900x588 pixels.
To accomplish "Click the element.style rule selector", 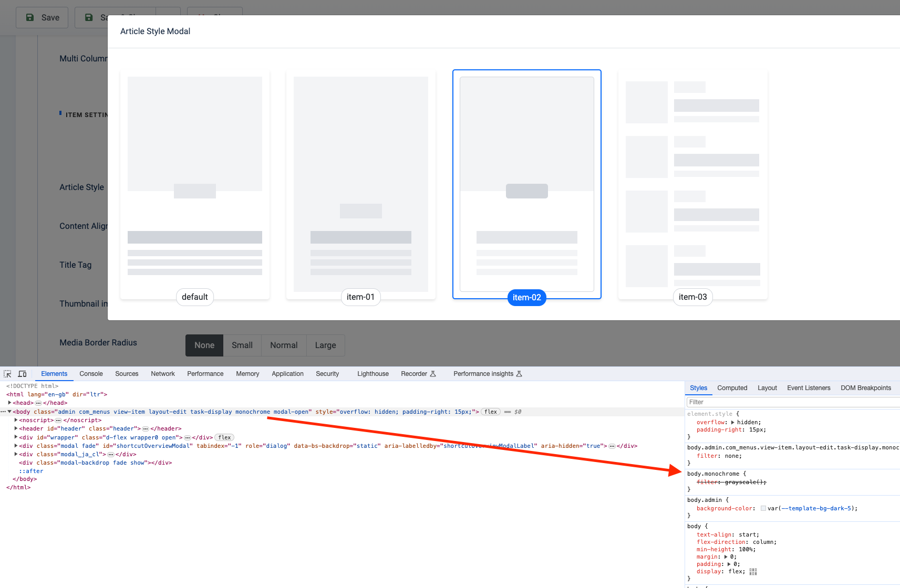I will (710, 414).
